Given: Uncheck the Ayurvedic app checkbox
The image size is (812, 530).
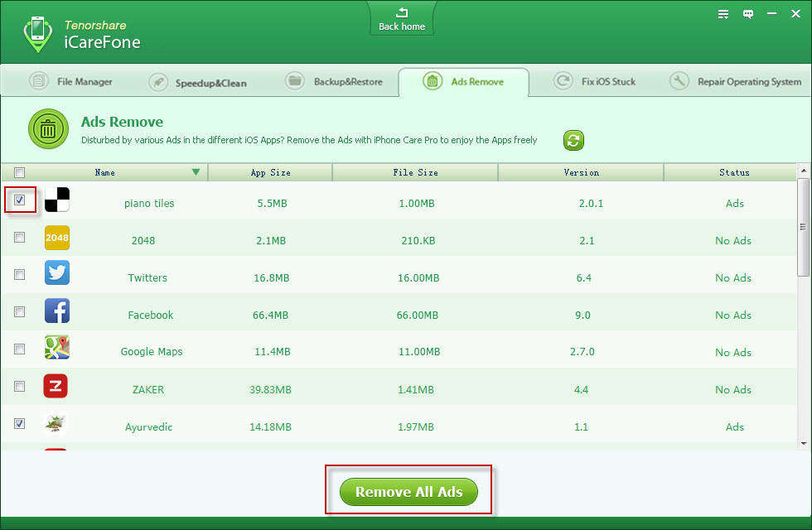Looking at the screenshot, I should [x=20, y=423].
